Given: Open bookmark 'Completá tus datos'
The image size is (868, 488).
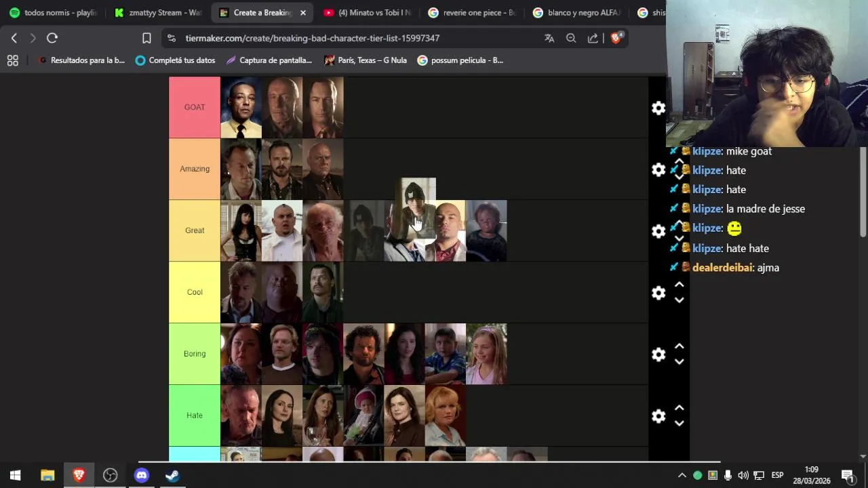Looking at the screenshot, I should pyautogui.click(x=175, y=60).
